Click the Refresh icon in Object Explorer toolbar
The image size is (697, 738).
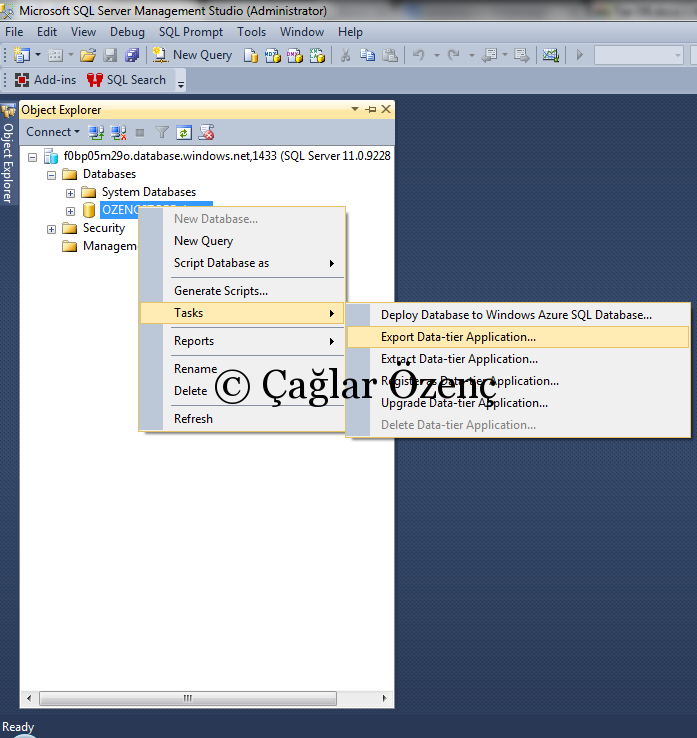184,133
